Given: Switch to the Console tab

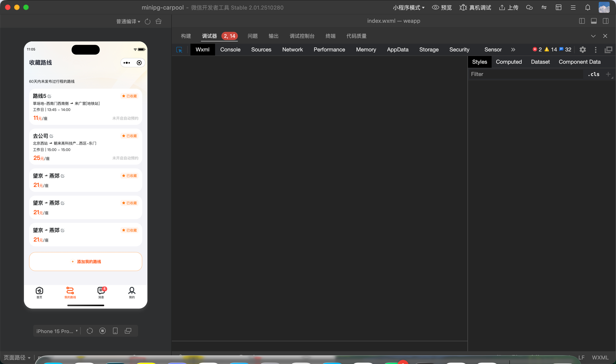Looking at the screenshot, I should pos(230,50).
